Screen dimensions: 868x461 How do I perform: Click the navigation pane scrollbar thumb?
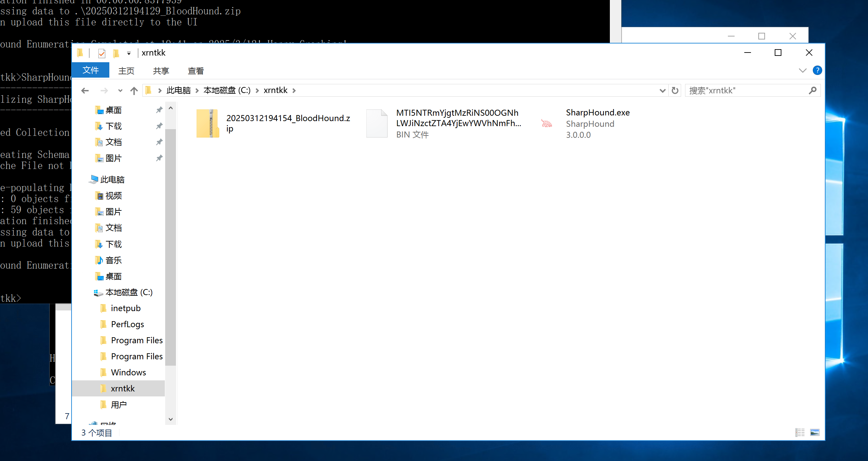pyautogui.click(x=171, y=247)
